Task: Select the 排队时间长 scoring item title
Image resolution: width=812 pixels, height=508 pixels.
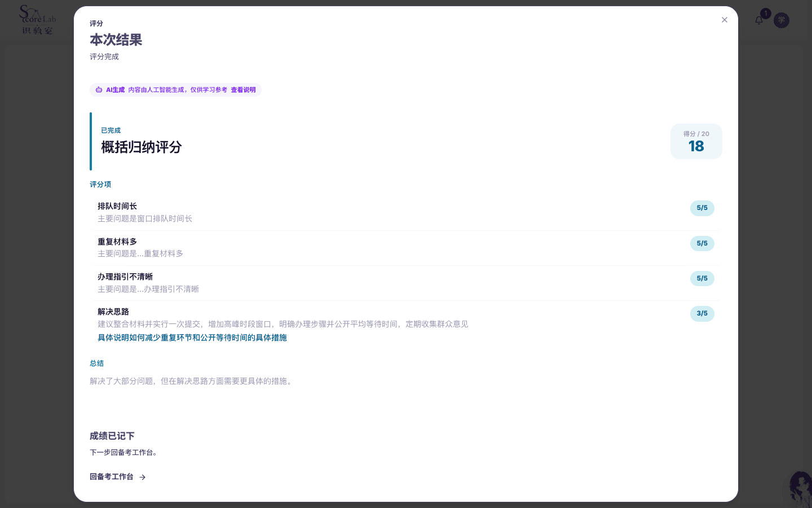Action: [x=117, y=207]
